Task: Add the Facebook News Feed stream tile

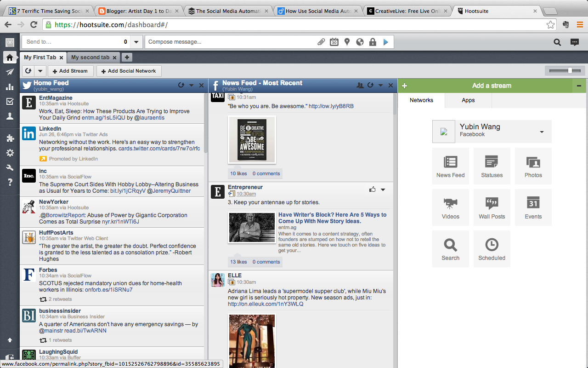Action: [451, 166]
